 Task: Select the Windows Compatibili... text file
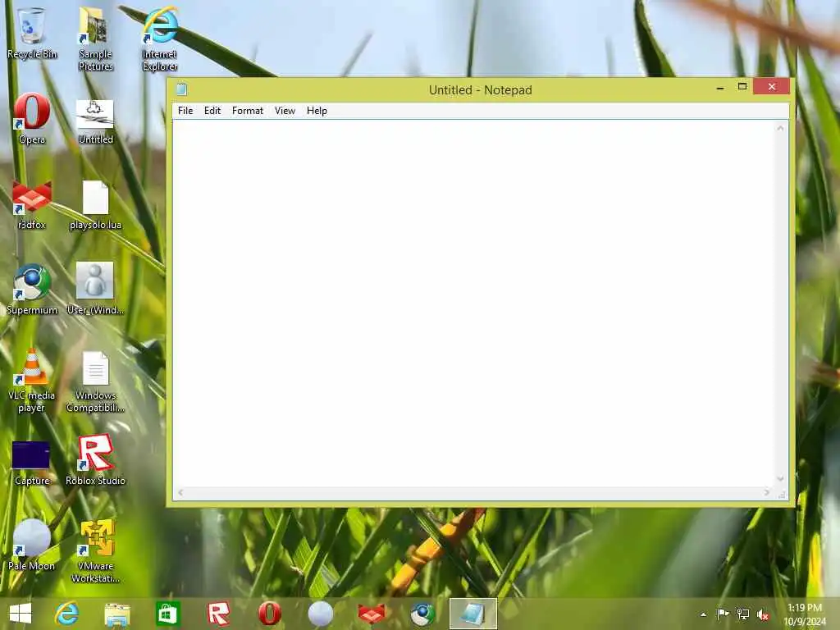(x=95, y=381)
